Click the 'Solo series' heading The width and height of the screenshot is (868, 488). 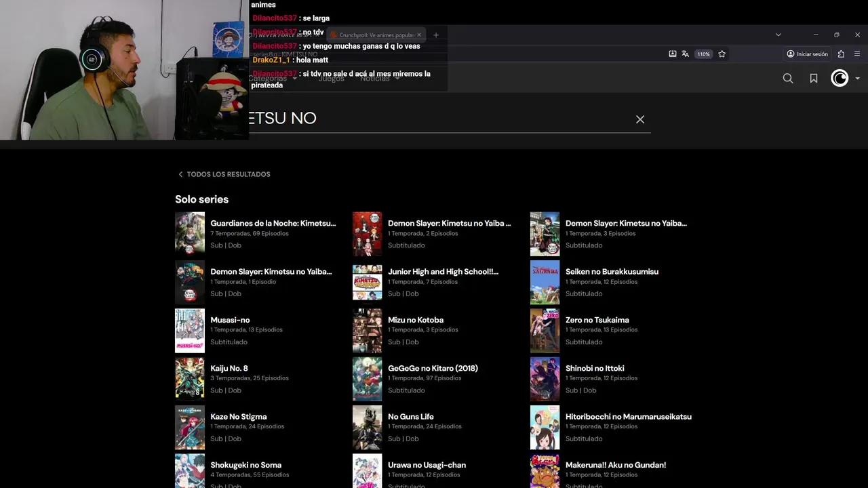pyautogui.click(x=202, y=199)
